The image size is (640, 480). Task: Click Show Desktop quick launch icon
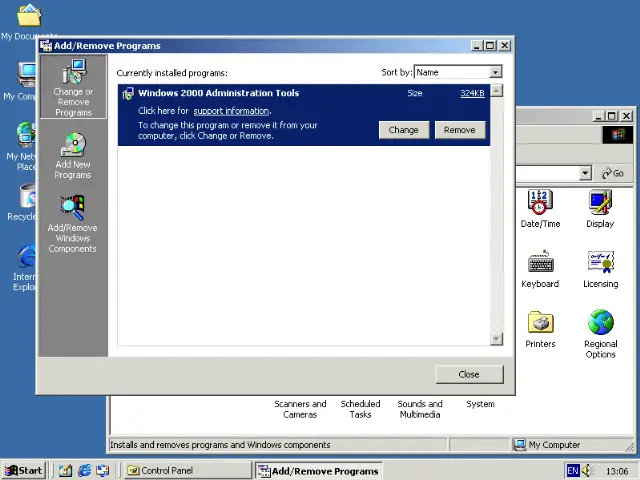pyautogui.click(x=65, y=471)
